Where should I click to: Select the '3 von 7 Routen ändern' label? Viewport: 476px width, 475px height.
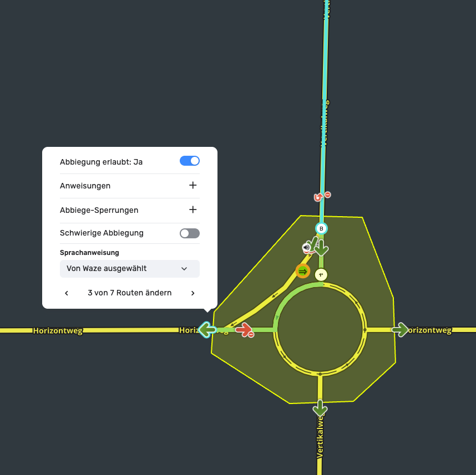click(129, 293)
